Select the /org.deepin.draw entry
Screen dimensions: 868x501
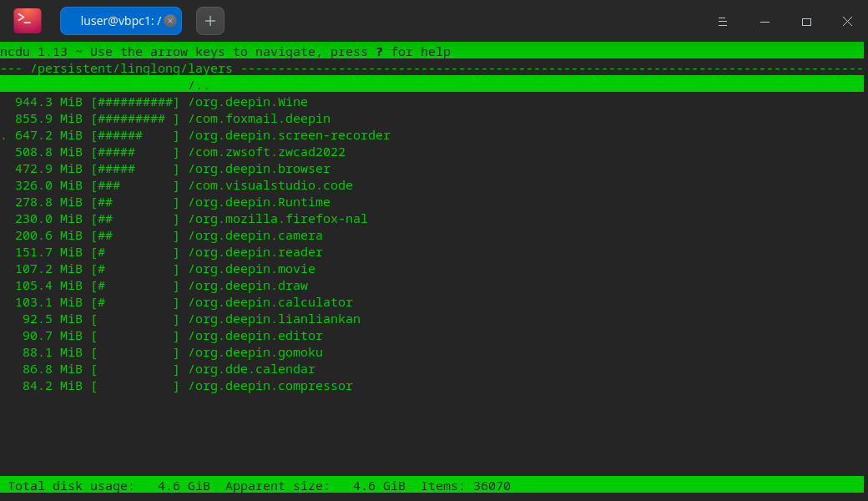(248, 286)
